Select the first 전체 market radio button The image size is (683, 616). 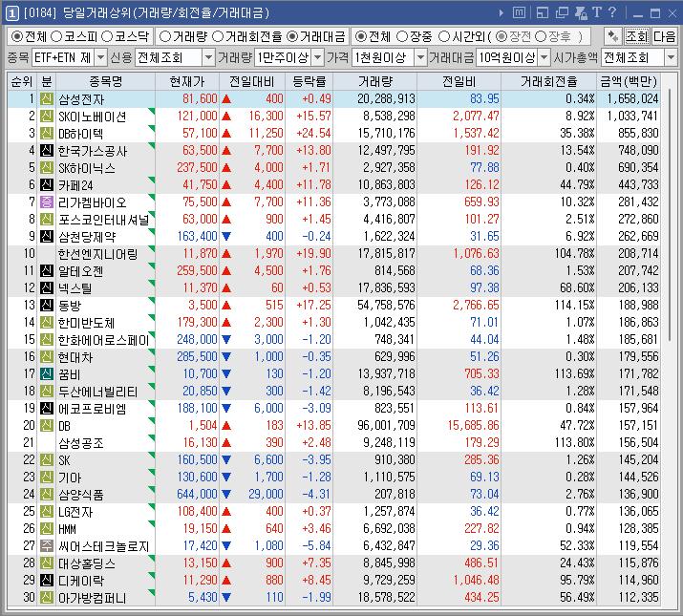[x=16, y=36]
